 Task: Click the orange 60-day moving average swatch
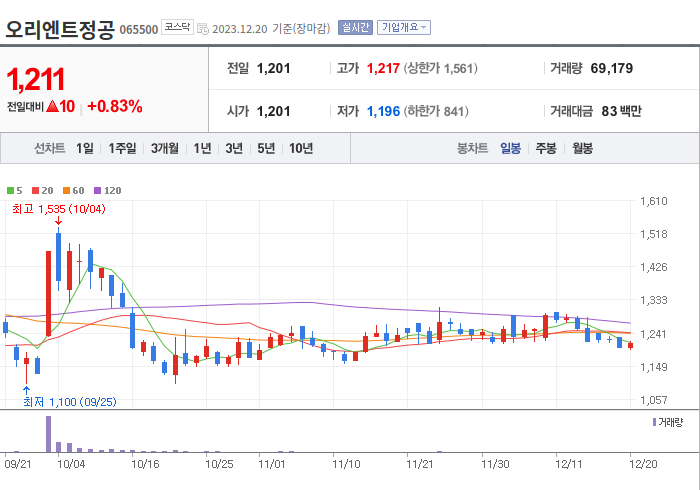click(67, 191)
